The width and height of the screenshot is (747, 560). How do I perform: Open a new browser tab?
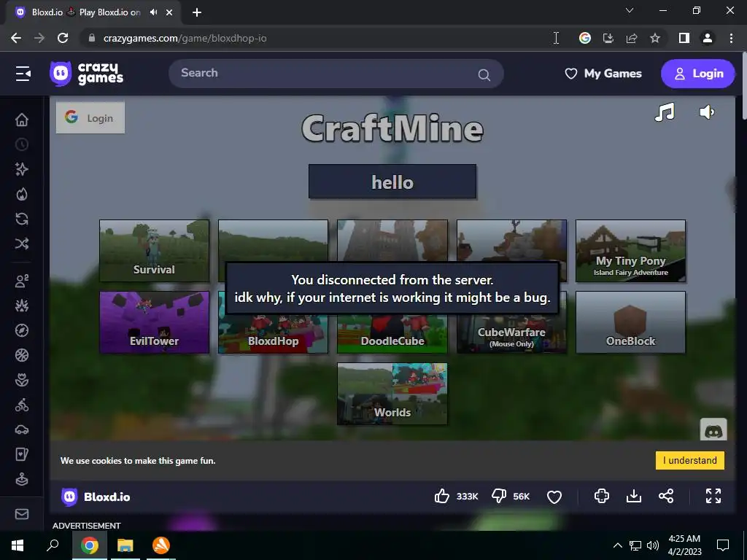(x=197, y=13)
